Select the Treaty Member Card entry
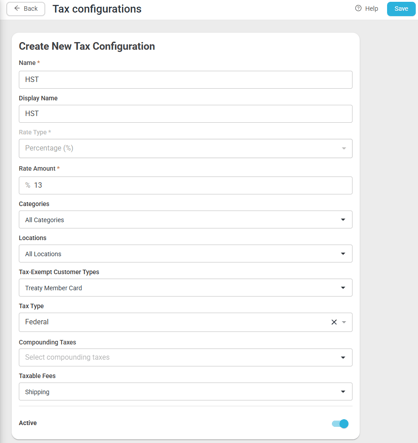418x443 pixels. point(54,288)
